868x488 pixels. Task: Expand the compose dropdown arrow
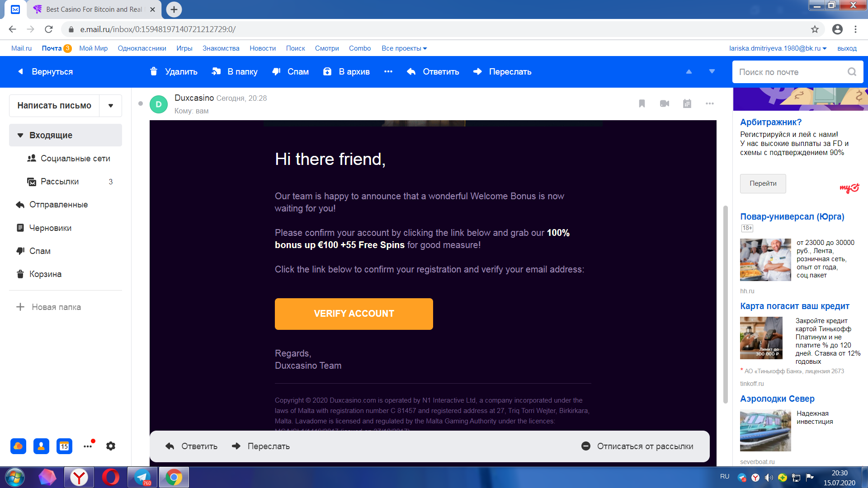[x=111, y=105]
